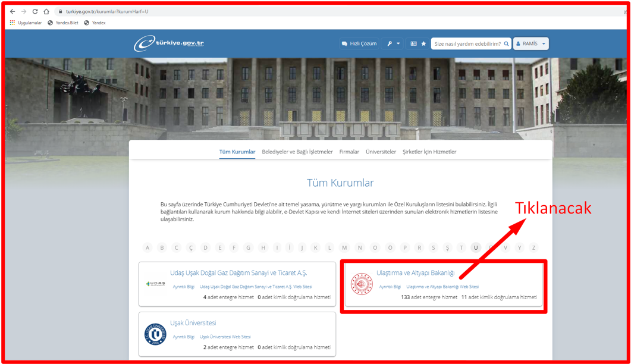Click the Uşak Üniversitesi logo
The height and width of the screenshot is (364, 631).
coord(155,334)
